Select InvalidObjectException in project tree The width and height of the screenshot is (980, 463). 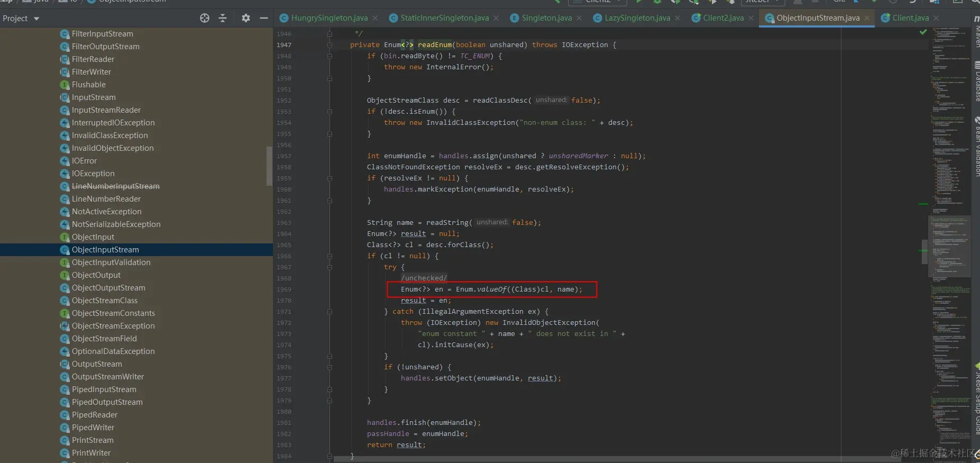tap(113, 148)
